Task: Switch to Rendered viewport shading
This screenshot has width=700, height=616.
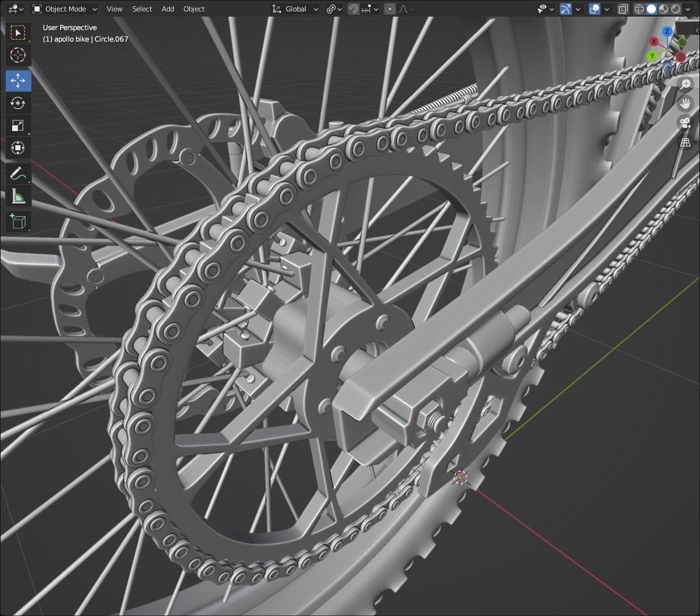Action: coord(676,9)
